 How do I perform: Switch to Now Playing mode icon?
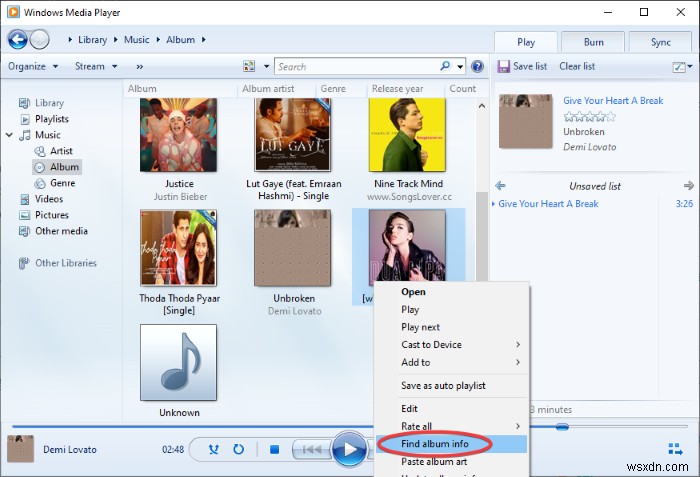(x=675, y=449)
